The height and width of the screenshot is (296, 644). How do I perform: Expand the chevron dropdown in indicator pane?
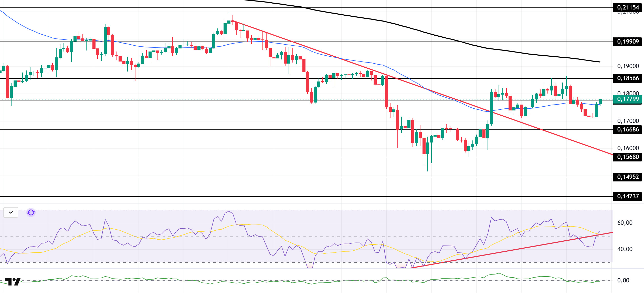(x=11, y=212)
